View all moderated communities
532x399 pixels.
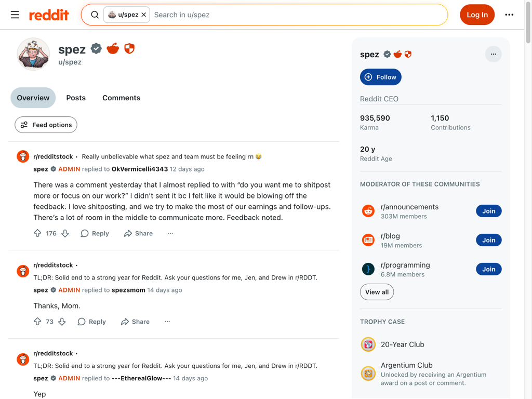click(377, 292)
